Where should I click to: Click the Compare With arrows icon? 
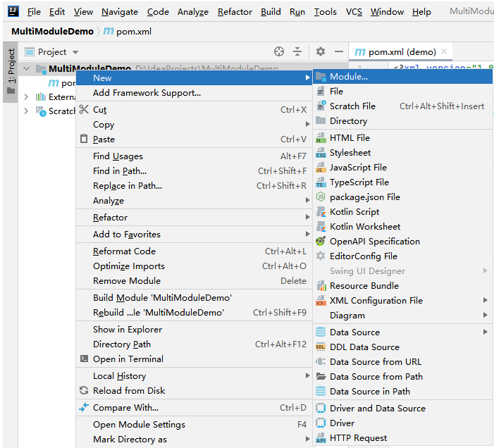[84, 407]
